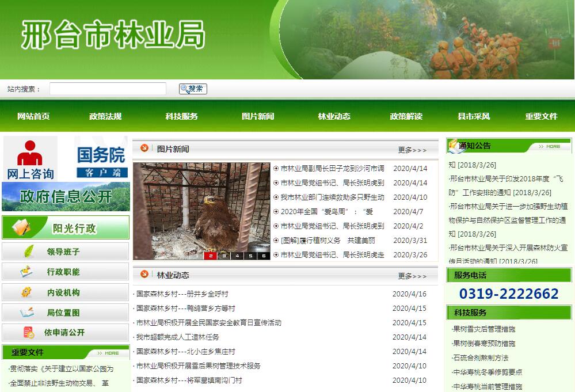Viewport: 575px width, 392px height.
Task: Open 重要文件 in top navigation bar
Action: [x=541, y=116]
